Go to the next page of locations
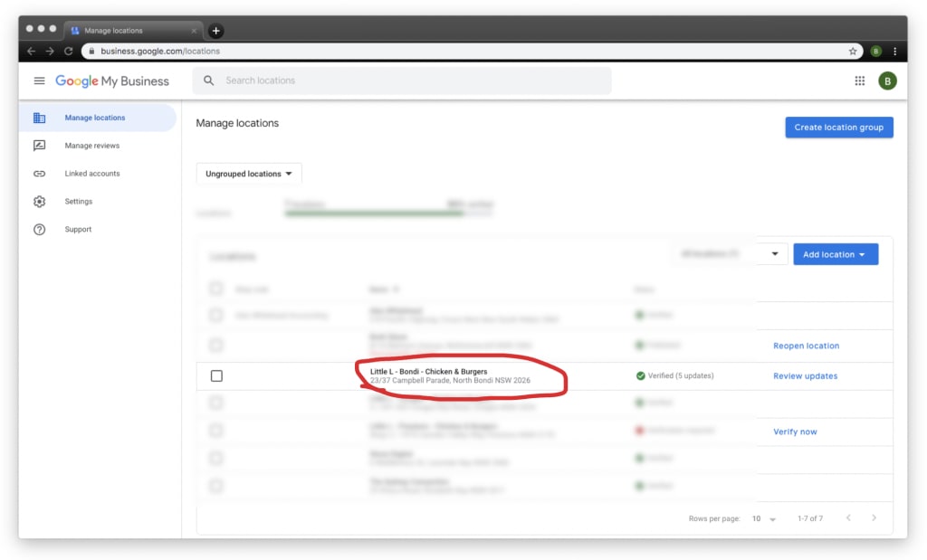The height and width of the screenshot is (560, 927). point(874,518)
